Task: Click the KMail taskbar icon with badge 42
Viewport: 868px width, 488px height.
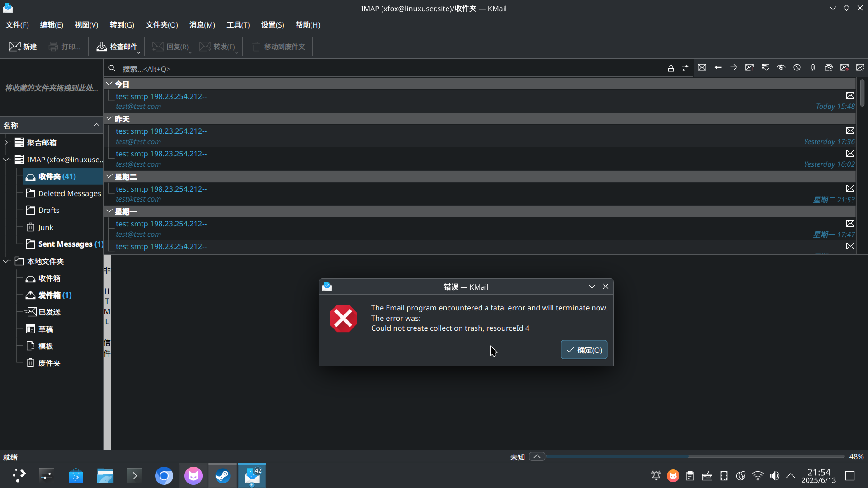Action: tap(252, 476)
